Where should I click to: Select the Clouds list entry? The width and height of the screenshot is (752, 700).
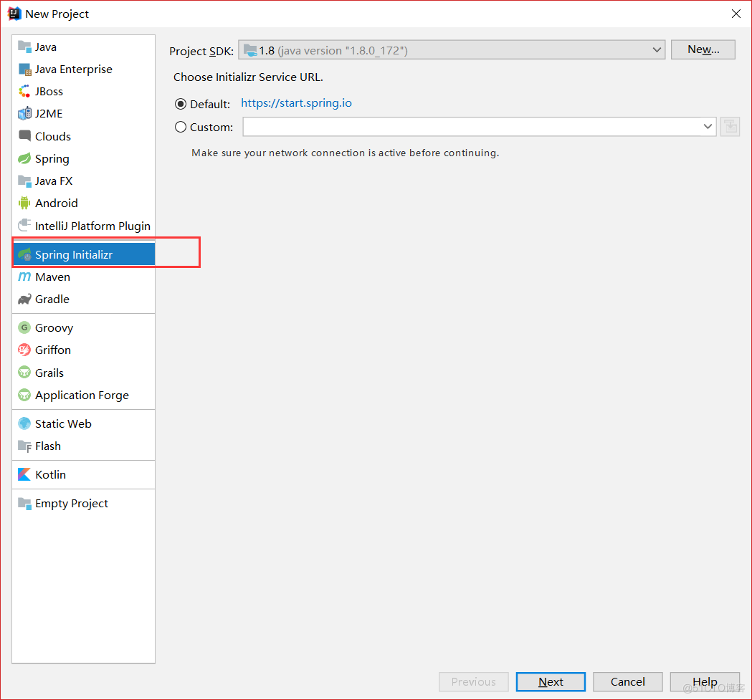coord(83,136)
